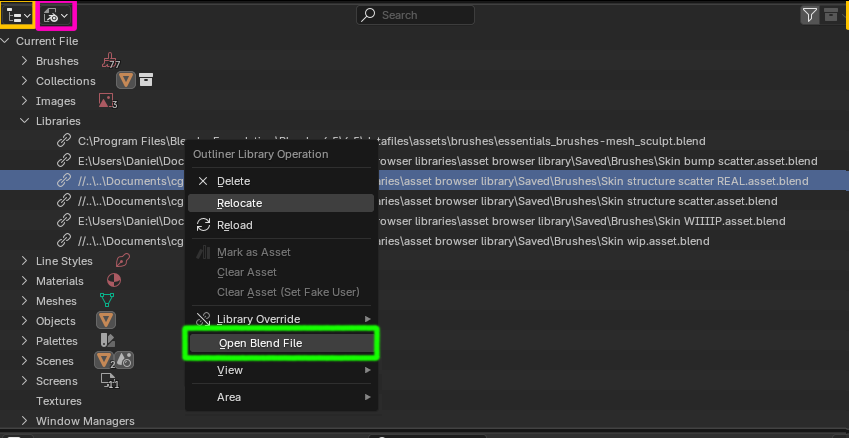Open the editor type dropdown
The image size is (849, 438).
tap(17, 15)
